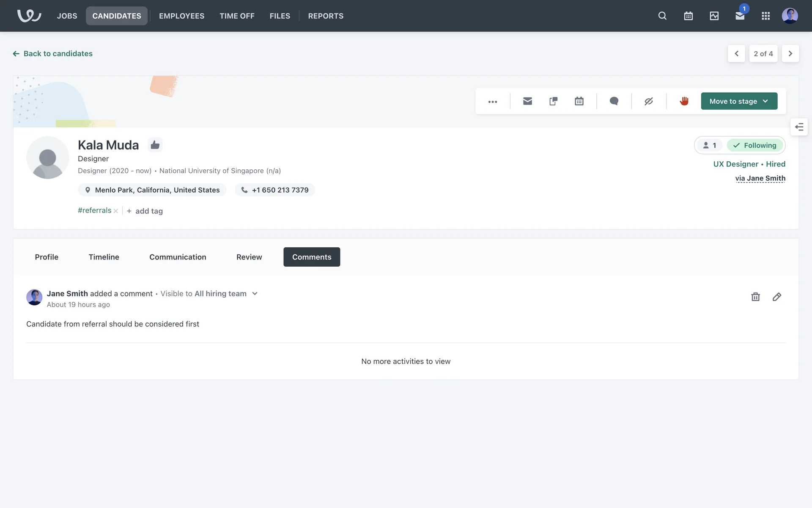
Task: Open the side panel collapse icon
Action: (x=799, y=127)
